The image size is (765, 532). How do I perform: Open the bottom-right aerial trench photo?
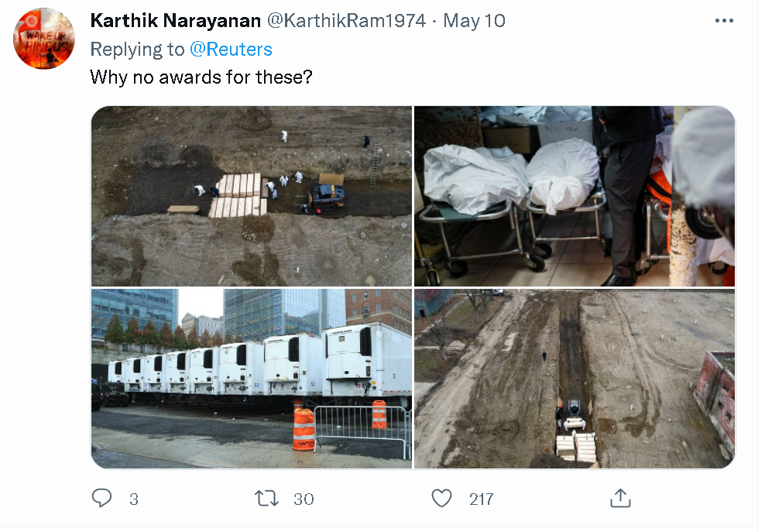[574, 379]
